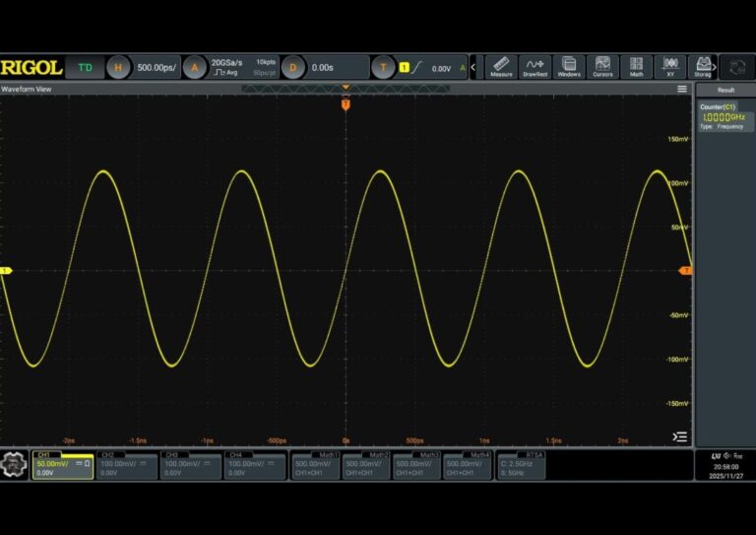Click the -2ns time axis label
This screenshot has width=756, height=535.
pos(69,441)
